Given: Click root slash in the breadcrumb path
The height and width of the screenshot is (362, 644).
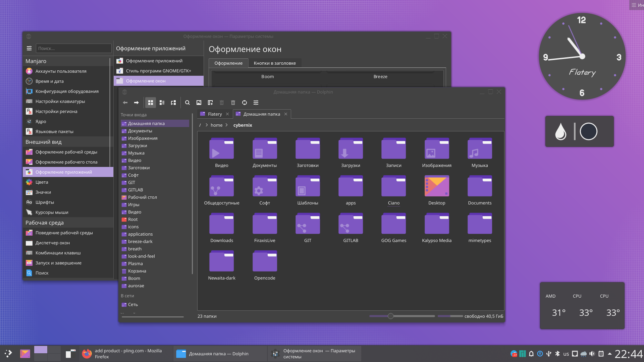Looking at the screenshot, I should click(200, 125).
